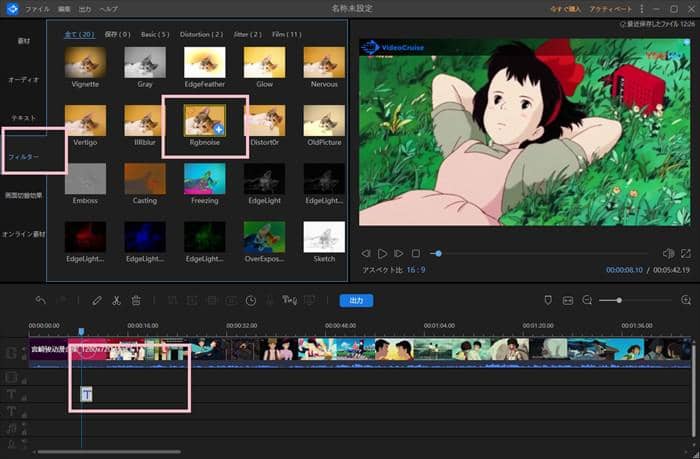Play the preview video
700x459 pixels.
pyautogui.click(x=382, y=254)
